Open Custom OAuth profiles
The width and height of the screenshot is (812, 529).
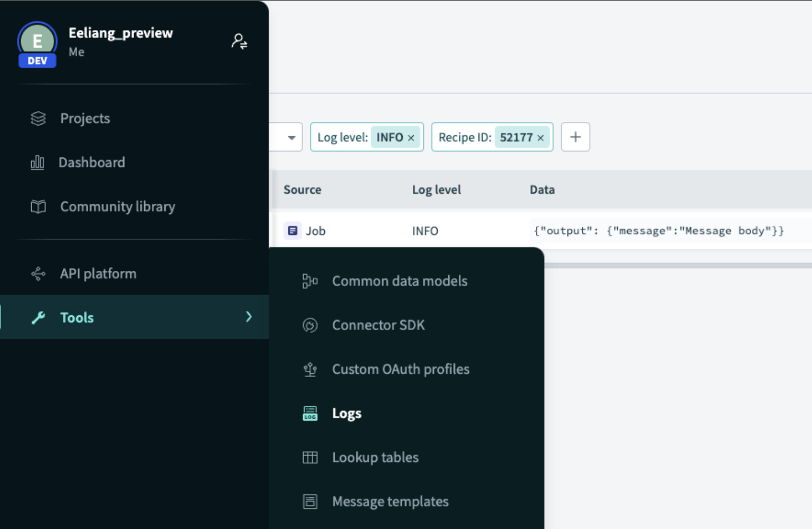click(401, 369)
